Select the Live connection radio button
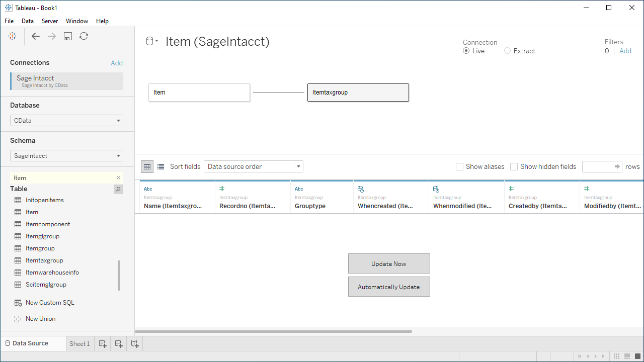 click(x=466, y=51)
